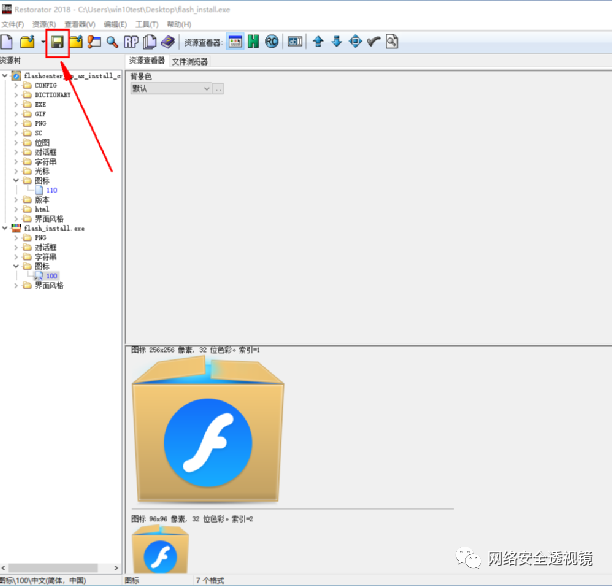The height and width of the screenshot is (586, 612).
Task: Select the flash_install.exe file node
Action: point(54,228)
